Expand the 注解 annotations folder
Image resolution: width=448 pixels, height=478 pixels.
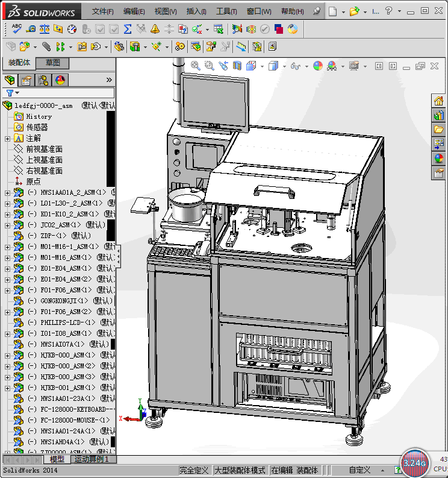[x=7, y=138]
